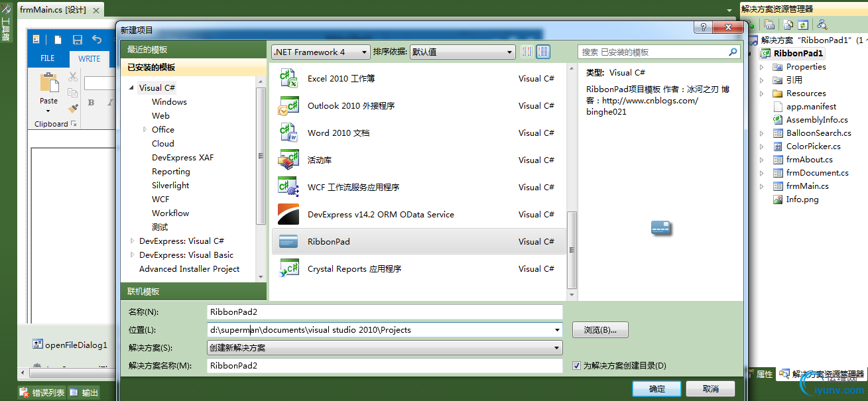Click the Refresh icon in Solution Explorer toolbar
This screenshot has width=868, height=401.
point(803,25)
